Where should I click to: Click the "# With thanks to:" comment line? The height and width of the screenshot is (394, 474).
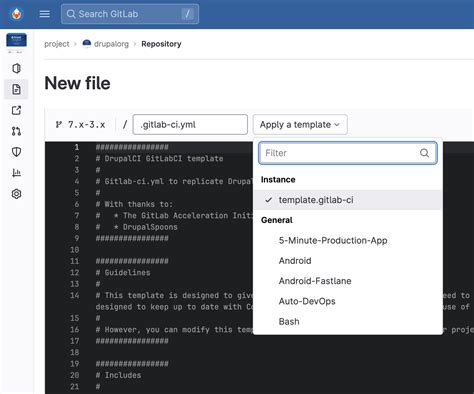134,204
